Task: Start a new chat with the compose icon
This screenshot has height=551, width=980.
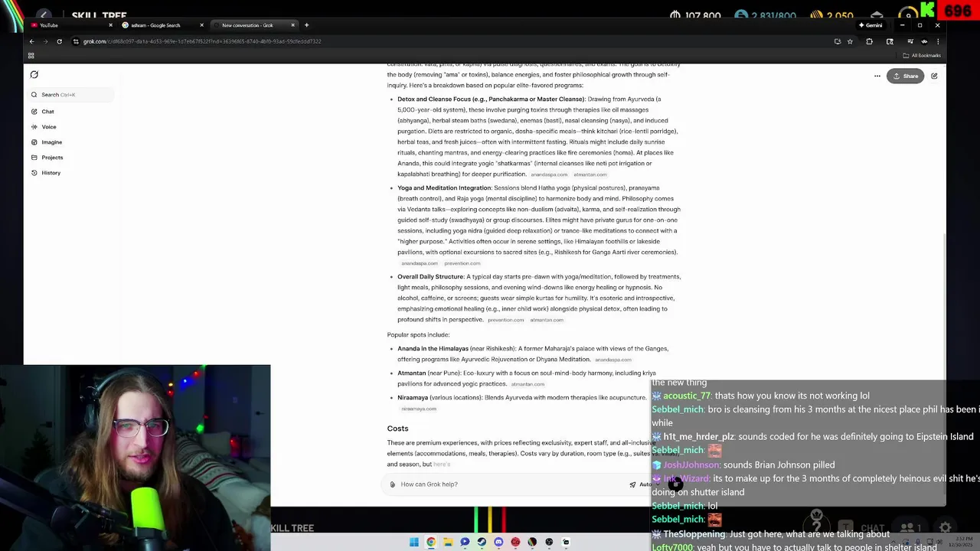Action: pos(934,76)
